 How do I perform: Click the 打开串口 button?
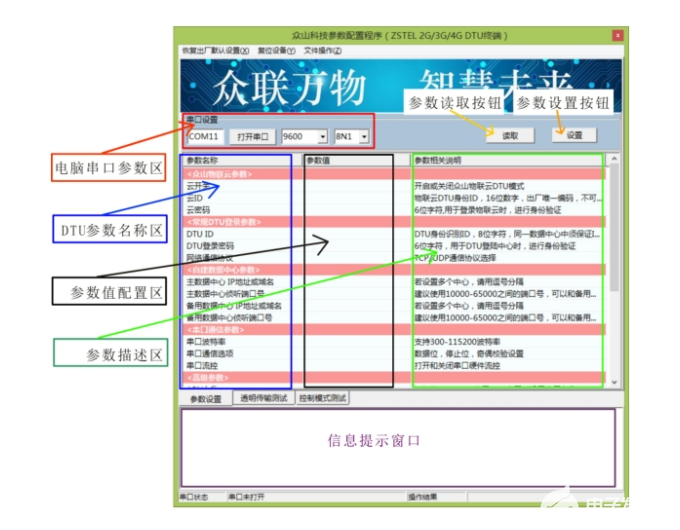pyautogui.click(x=252, y=137)
